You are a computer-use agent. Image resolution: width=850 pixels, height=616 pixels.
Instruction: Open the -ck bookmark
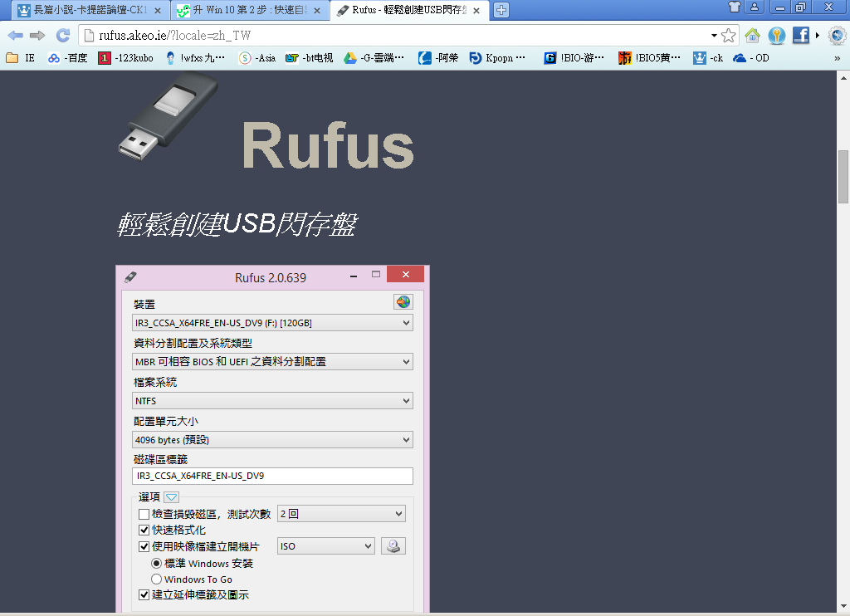pos(708,58)
